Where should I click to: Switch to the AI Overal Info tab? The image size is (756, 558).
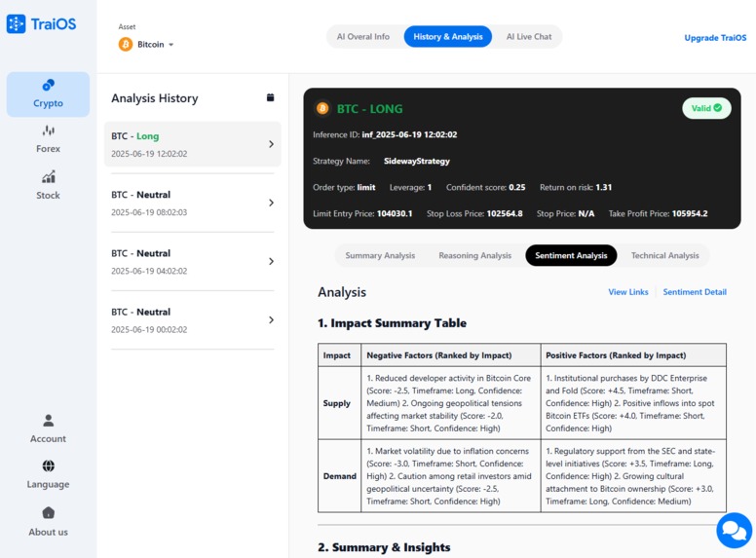pyautogui.click(x=363, y=37)
